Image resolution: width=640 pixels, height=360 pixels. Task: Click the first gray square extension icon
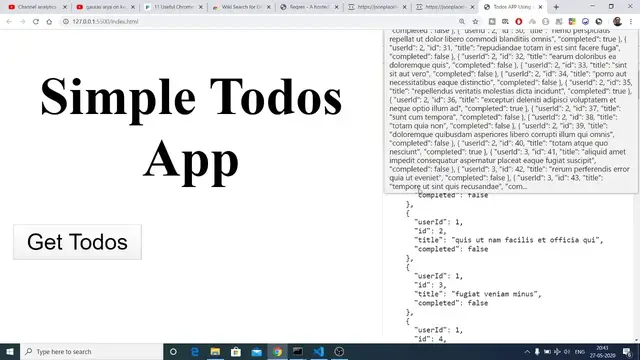(492, 22)
